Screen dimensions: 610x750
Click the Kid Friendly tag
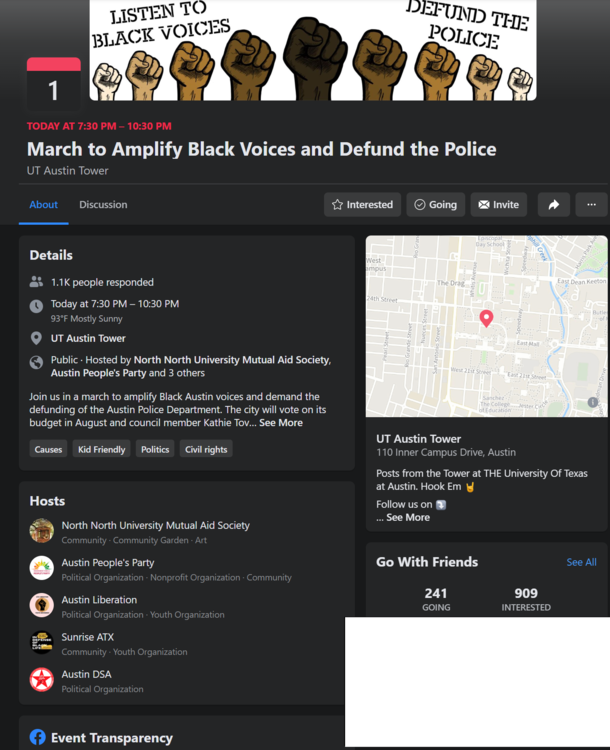click(x=102, y=449)
